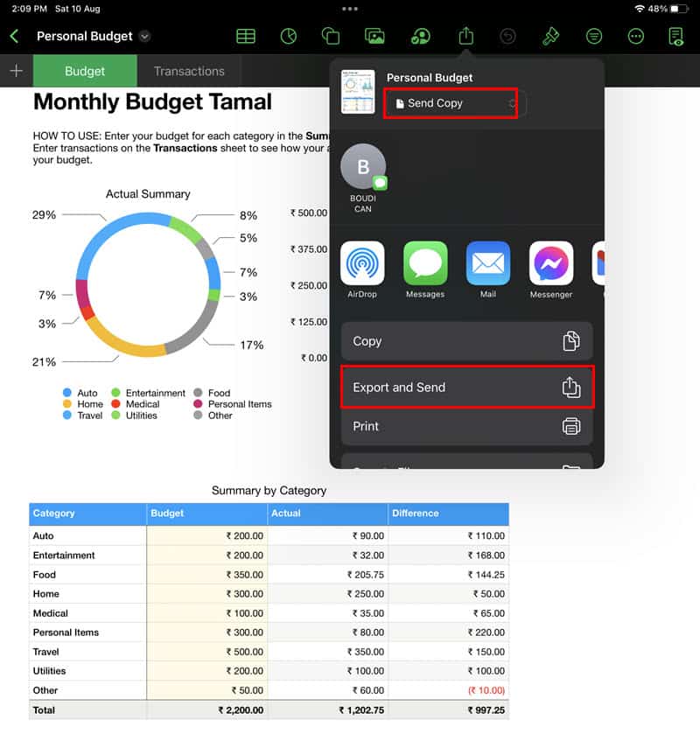Tap the green back arrow
700x734 pixels.
point(15,36)
